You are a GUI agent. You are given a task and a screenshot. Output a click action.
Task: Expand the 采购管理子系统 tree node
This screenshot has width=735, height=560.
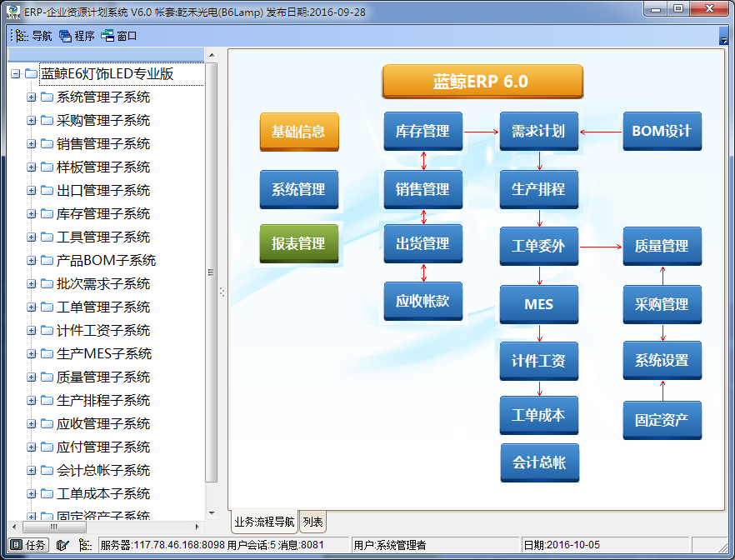pos(32,121)
